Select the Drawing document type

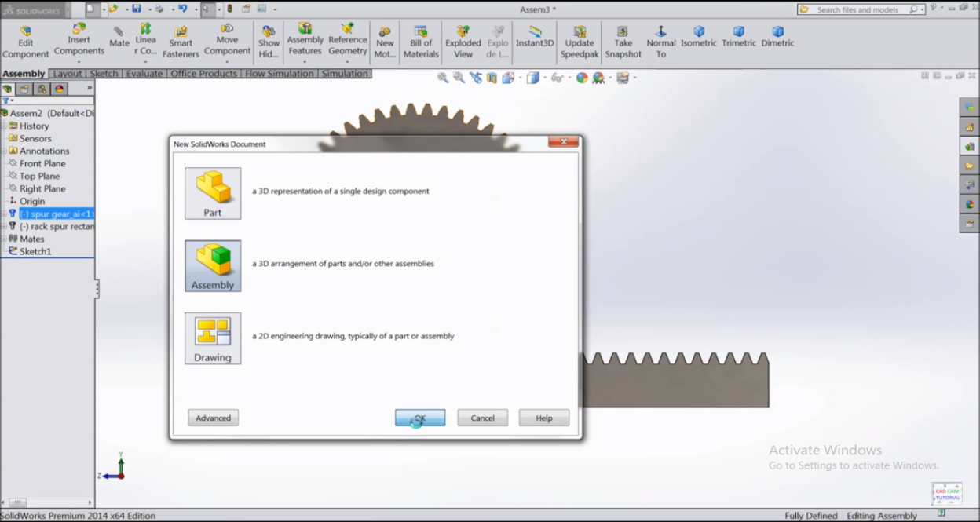point(213,338)
